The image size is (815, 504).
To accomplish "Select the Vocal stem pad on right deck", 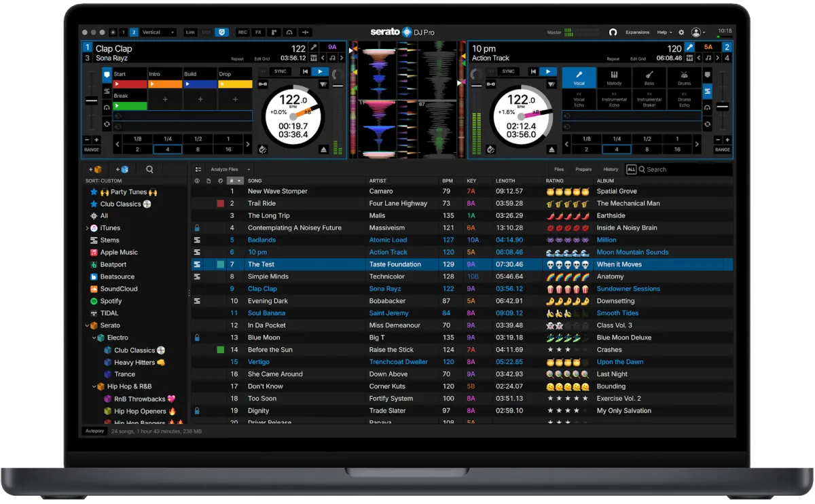I will click(579, 77).
